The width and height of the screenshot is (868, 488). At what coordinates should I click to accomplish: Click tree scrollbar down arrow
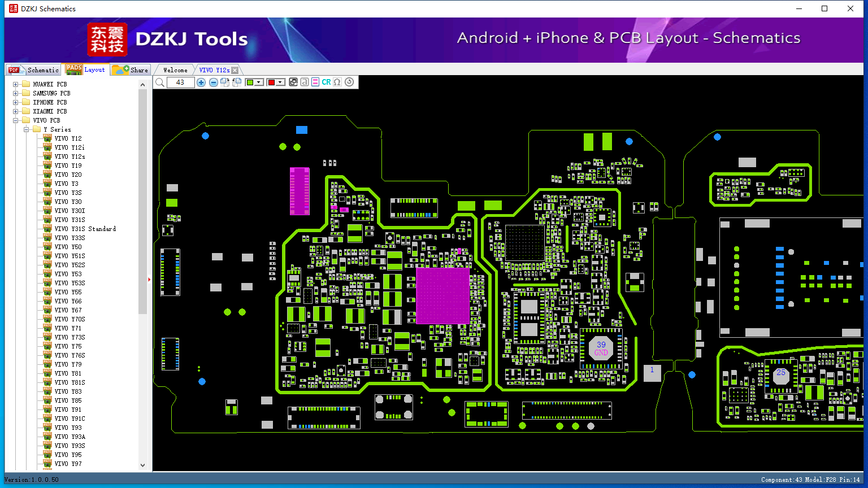142,465
